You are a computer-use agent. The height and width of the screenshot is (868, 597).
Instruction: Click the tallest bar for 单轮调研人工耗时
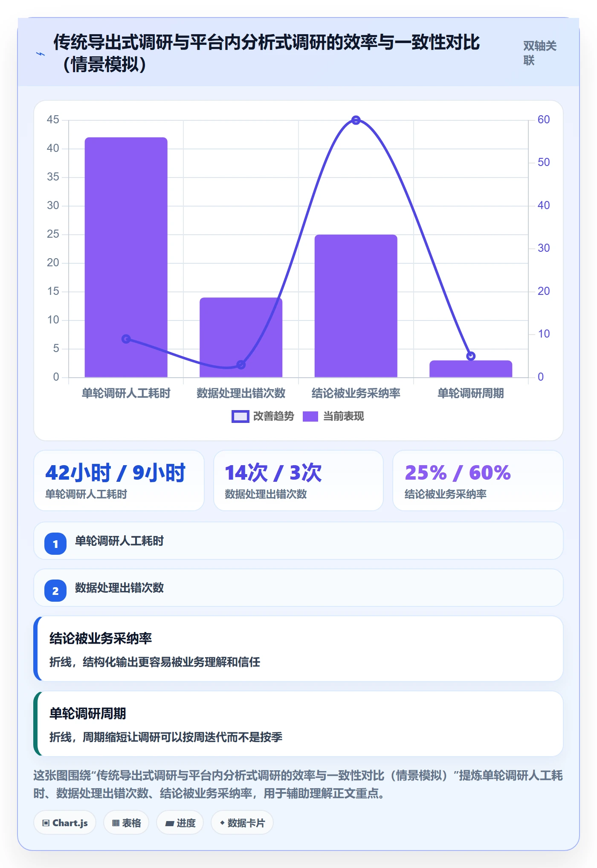pyautogui.click(x=126, y=257)
